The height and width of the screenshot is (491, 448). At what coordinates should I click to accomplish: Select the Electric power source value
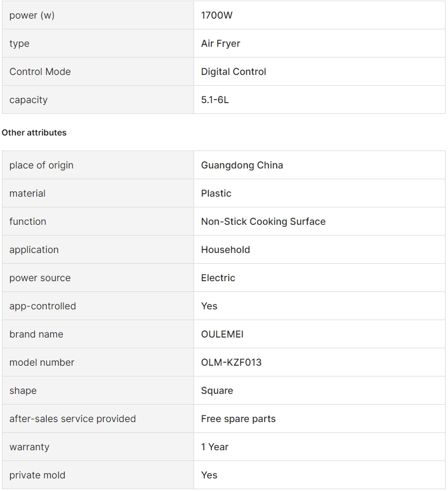point(218,278)
